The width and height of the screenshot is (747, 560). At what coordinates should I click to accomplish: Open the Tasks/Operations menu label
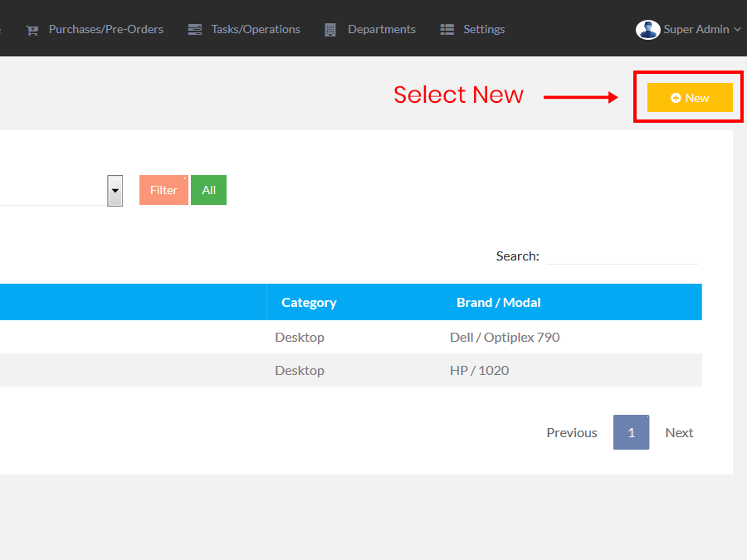tap(255, 30)
